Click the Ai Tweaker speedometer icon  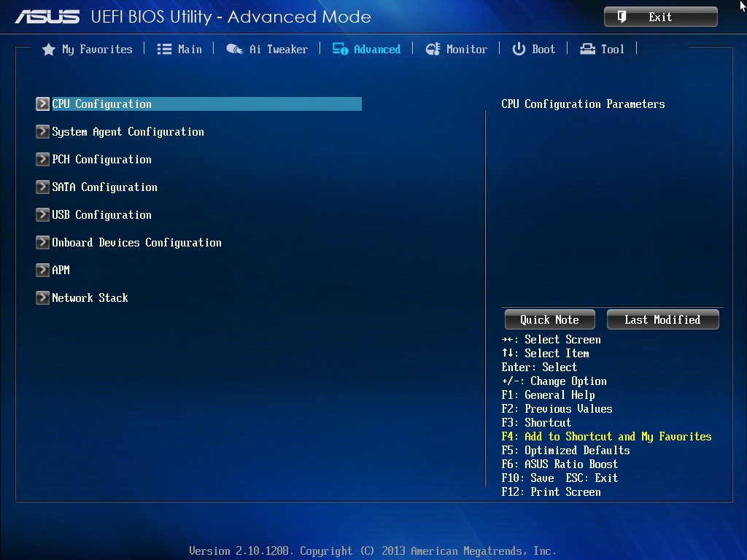[234, 49]
